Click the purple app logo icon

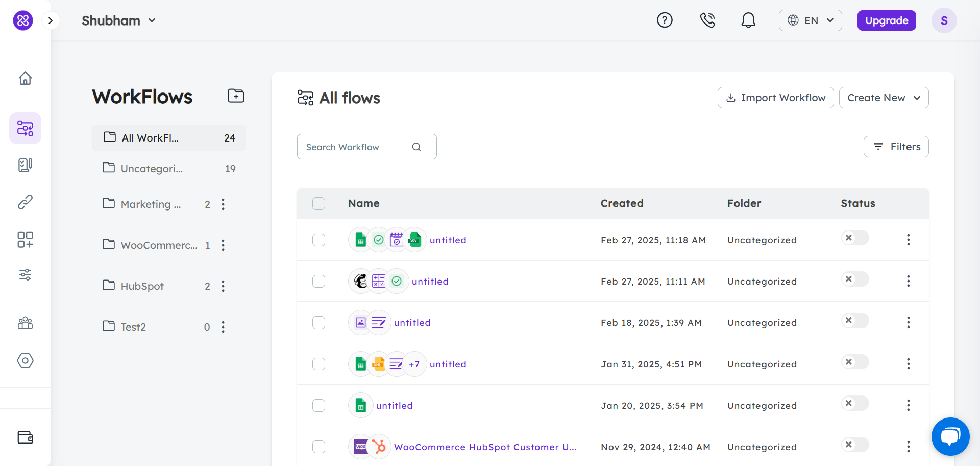(23, 20)
